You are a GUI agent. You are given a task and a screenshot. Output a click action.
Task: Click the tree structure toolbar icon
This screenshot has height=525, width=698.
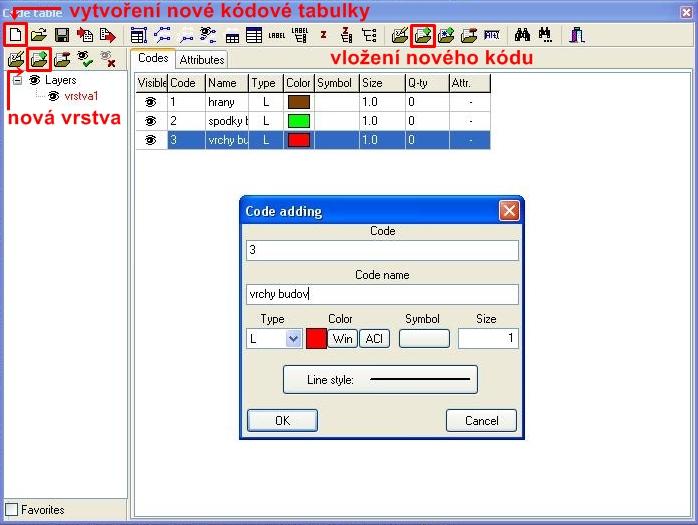click(369, 35)
